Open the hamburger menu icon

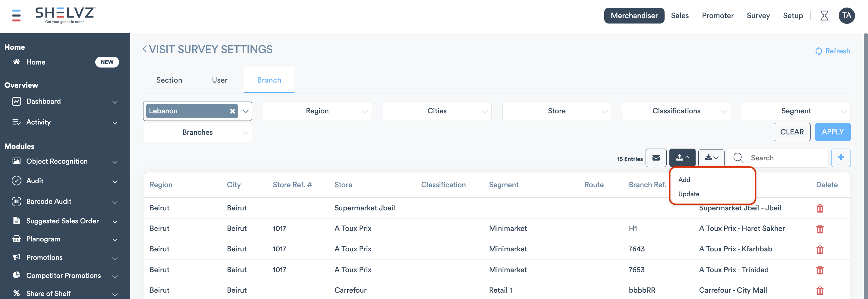(16, 15)
